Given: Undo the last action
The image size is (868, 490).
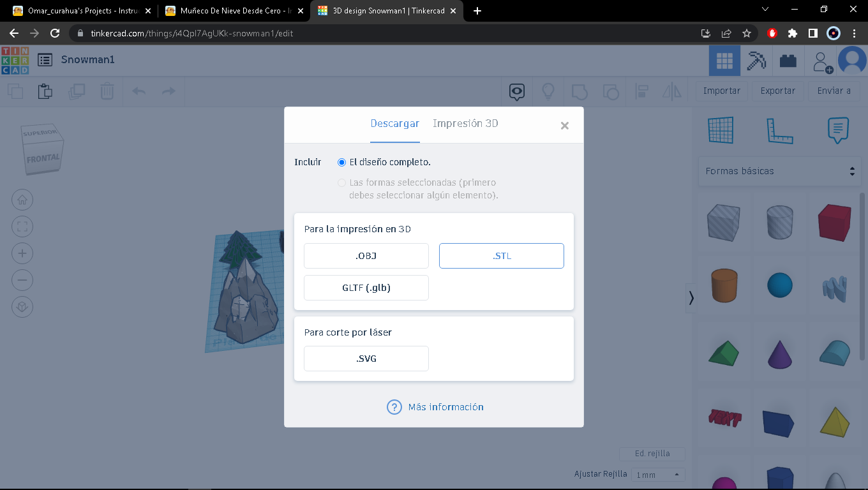Looking at the screenshot, I should point(138,91).
